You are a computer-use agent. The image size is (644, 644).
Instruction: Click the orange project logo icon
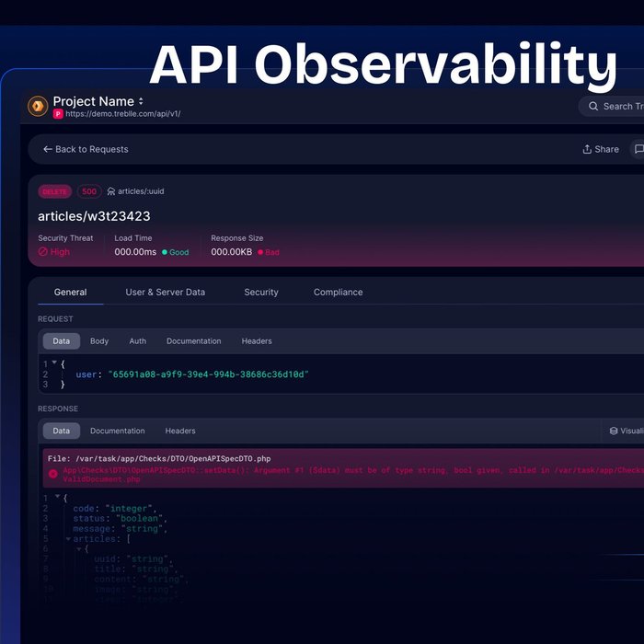(38, 106)
